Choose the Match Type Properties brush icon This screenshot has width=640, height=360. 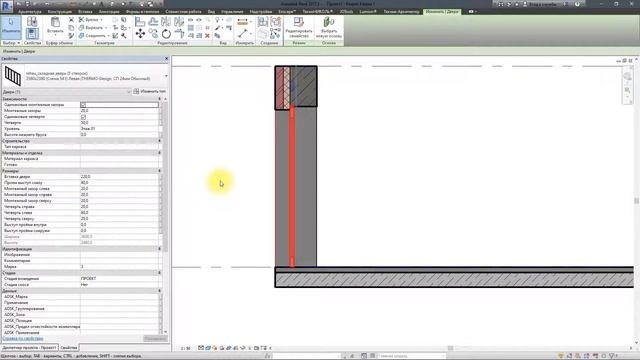(x=71, y=36)
